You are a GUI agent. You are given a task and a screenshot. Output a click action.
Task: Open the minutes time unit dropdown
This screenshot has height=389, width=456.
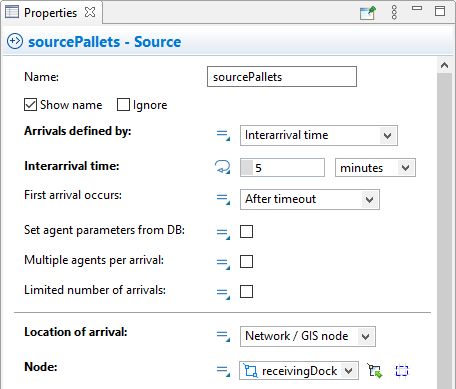pos(375,167)
